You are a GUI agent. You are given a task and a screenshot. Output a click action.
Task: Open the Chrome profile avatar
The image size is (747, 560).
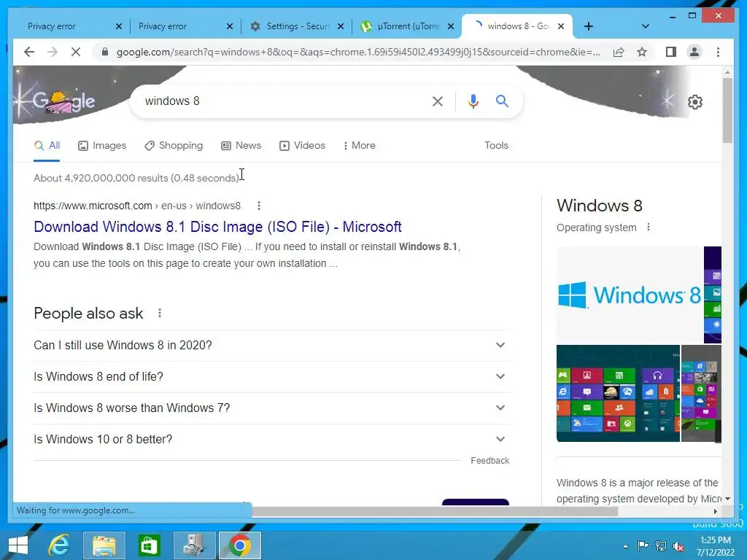[x=694, y=52]
